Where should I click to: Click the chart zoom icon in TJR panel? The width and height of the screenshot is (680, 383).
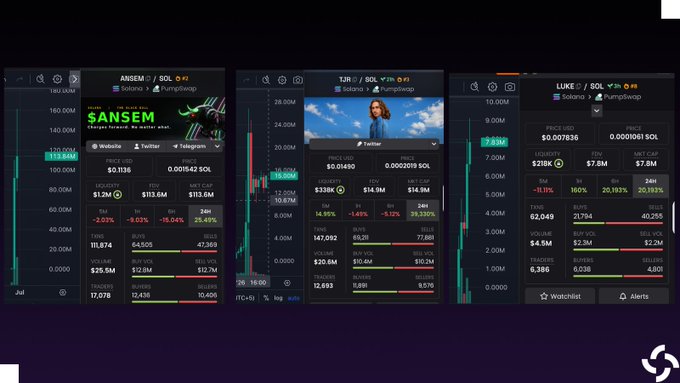tap(266, 80)
